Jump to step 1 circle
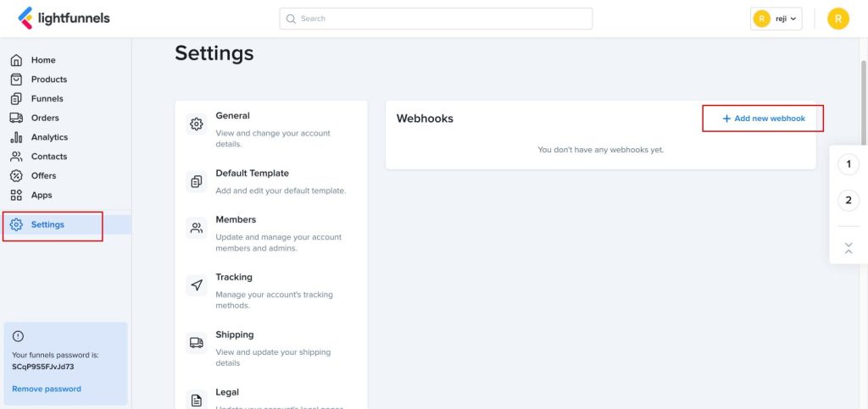Viewport: 868px width, 409px height. [849, 164]
